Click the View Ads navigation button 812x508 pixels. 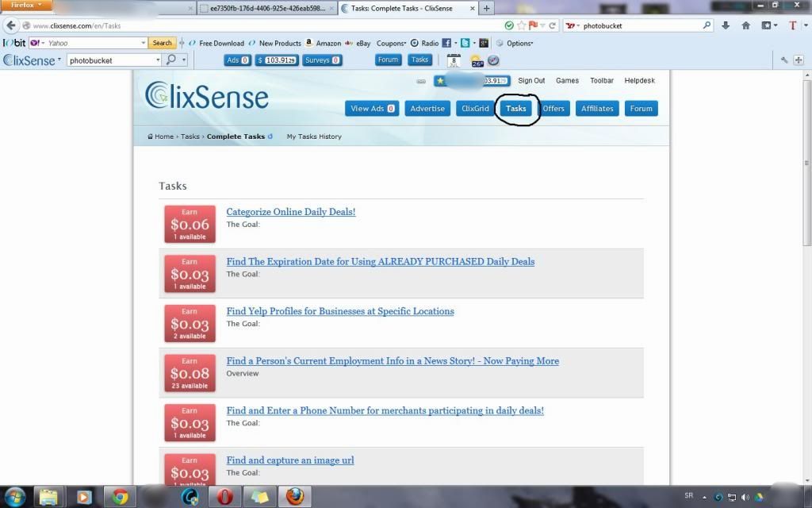[372, 108]
